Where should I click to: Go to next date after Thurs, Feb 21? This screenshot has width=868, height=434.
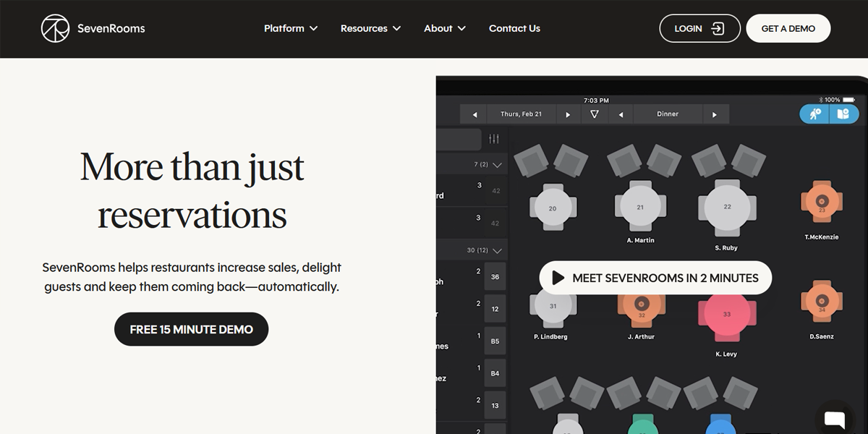[x=568, y=114]
